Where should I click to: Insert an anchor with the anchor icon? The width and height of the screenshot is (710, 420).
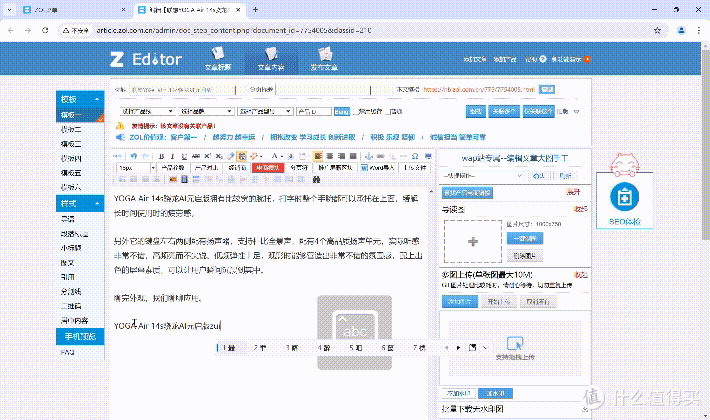(x=369, y=156)
